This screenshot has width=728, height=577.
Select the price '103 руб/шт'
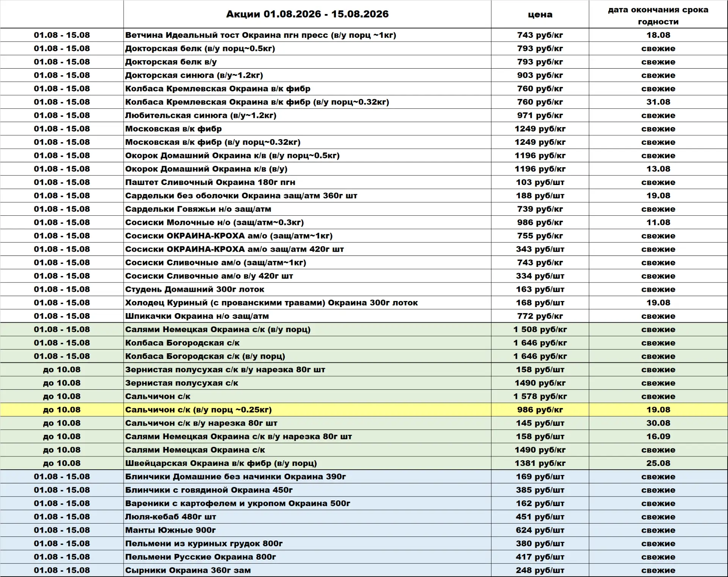coord(540,182)
